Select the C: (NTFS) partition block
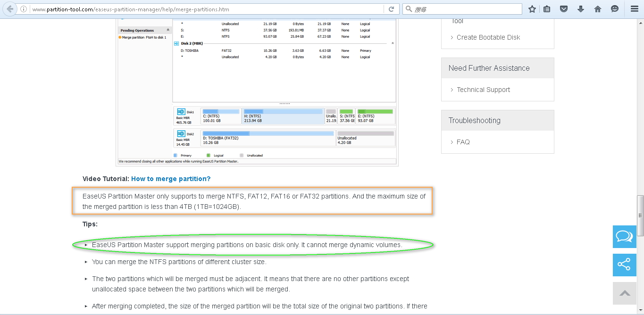 click(221, 116)
